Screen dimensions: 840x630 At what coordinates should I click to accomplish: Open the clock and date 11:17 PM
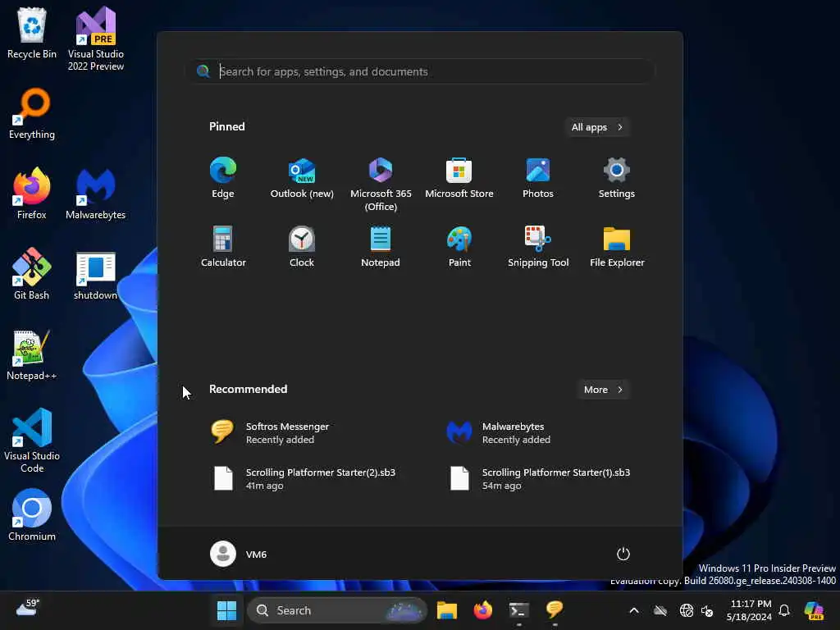click(749, 610)
